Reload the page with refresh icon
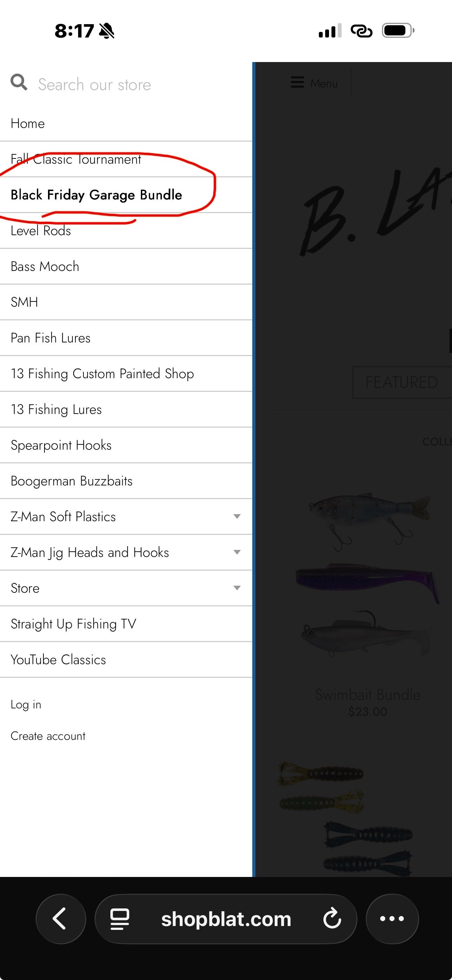The width and height of the screenshot is (452, 980). (332, 919)
